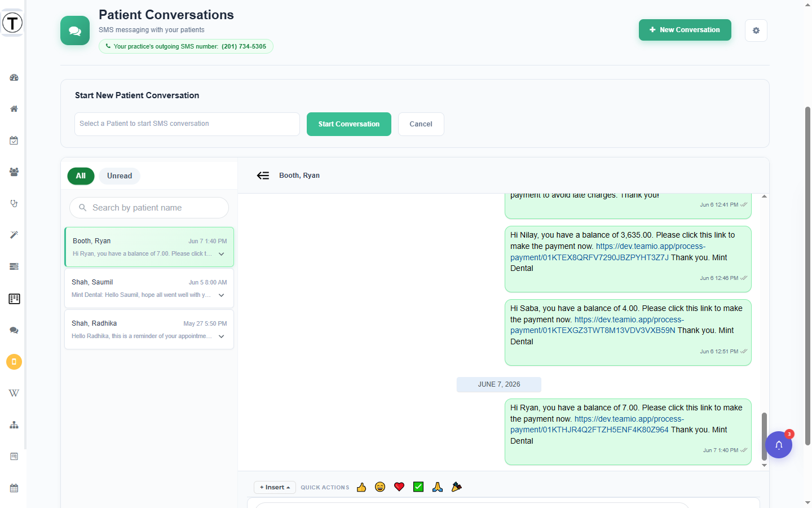The height and width of the screenshot is (508, 812).
Task: Click the yellow phone icon in sidebar
Action: coord(14,362)
